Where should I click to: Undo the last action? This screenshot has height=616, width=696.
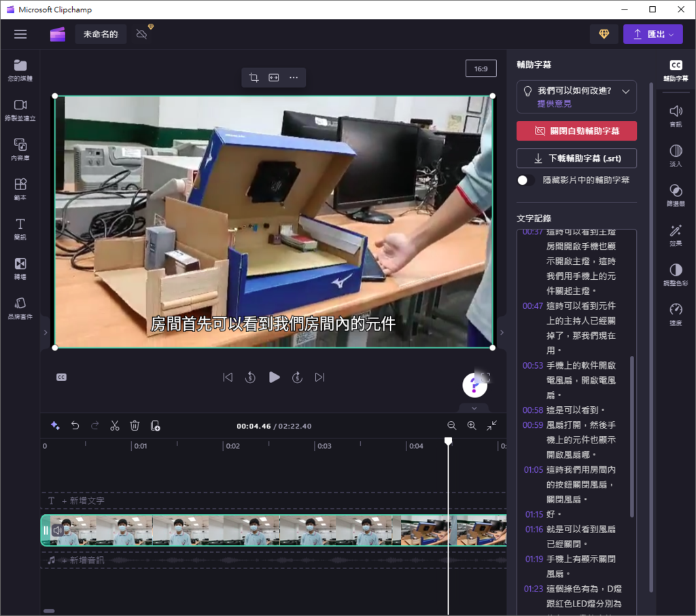75,426
